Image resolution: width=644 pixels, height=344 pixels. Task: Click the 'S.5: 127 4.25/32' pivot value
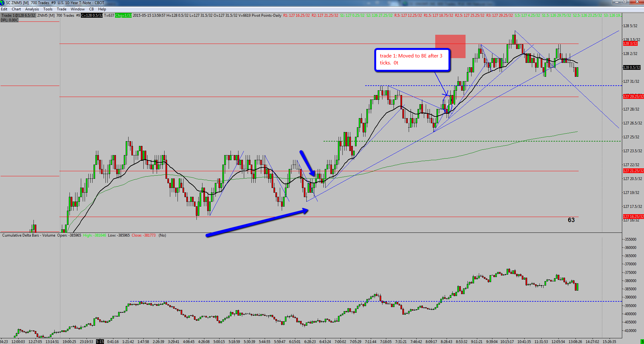coord(528,15)
